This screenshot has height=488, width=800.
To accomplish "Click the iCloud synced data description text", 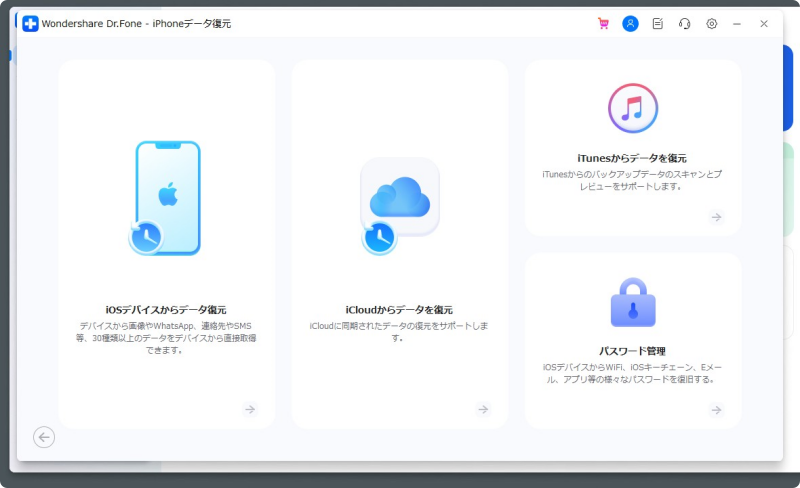I will point(399,332).
